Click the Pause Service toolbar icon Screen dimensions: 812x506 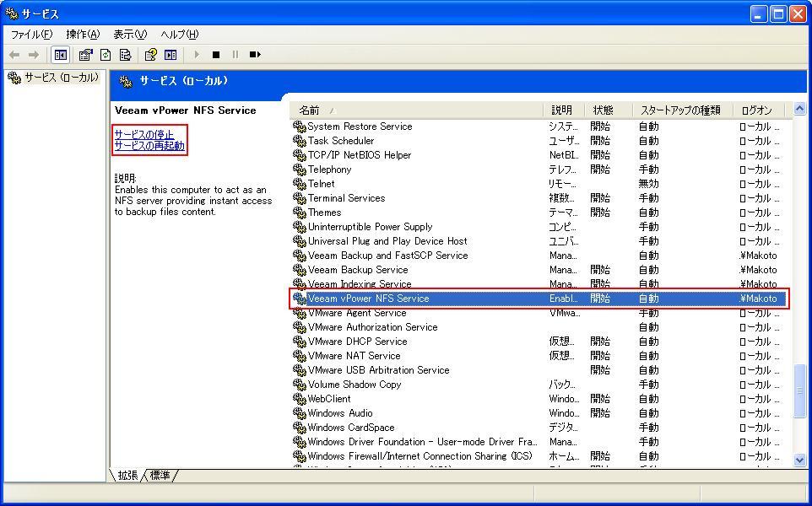coord(235,54)
